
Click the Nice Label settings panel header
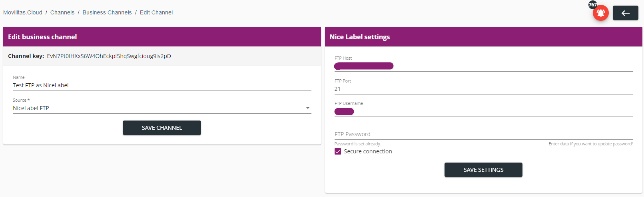[483, 37]
